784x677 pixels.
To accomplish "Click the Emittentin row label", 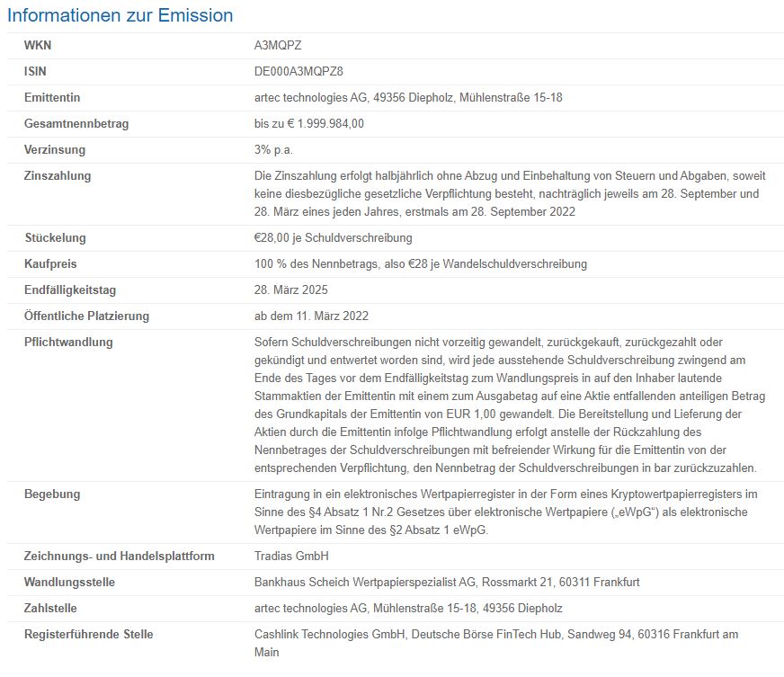I will tap(52, 97).
